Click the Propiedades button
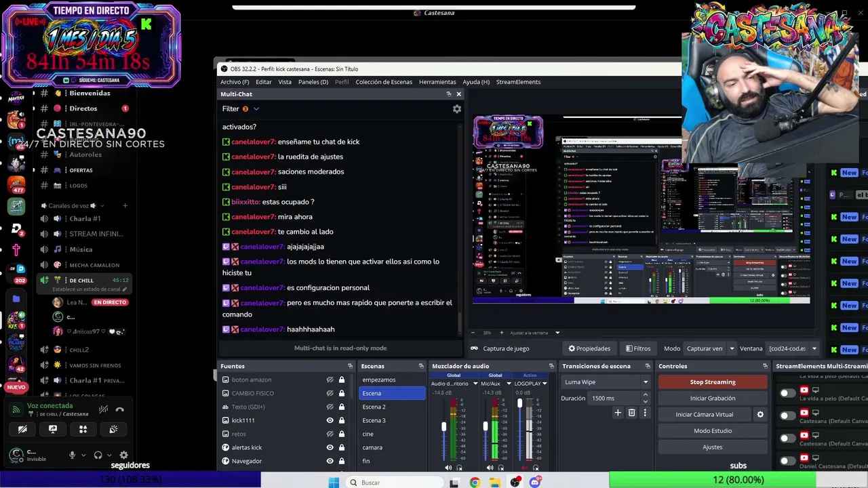 pos(589,348)
